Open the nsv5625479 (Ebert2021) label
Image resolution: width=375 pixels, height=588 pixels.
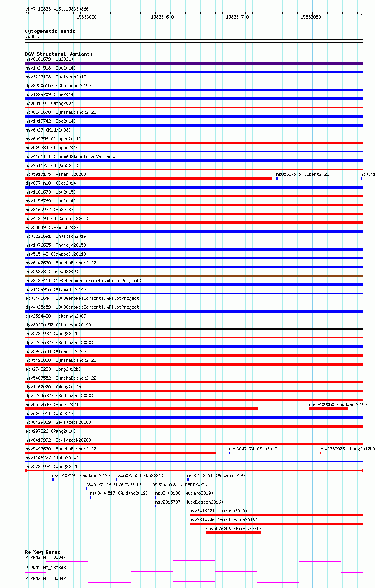pos(113,484)
